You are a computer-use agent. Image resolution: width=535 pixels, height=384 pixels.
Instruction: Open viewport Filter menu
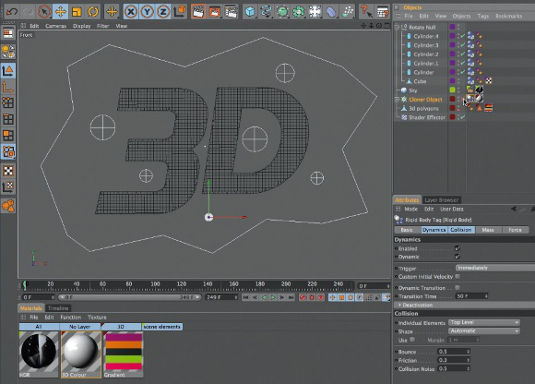(x=103, y=26)
